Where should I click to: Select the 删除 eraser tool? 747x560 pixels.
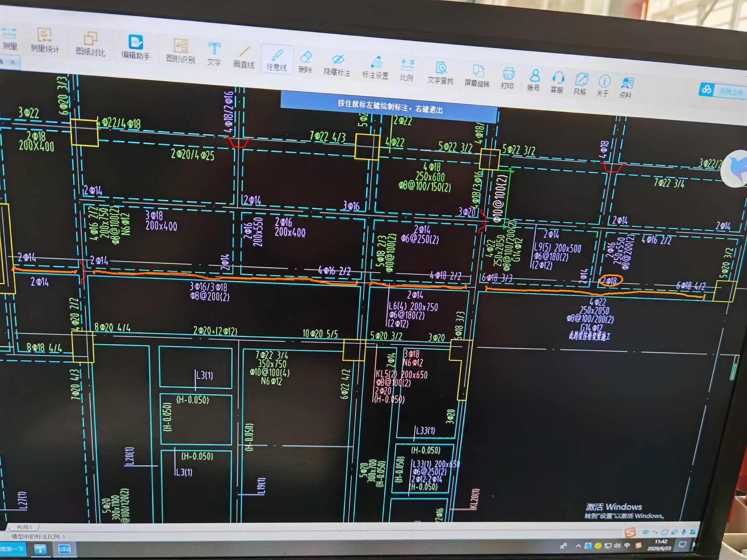click(x=305, y=62)
